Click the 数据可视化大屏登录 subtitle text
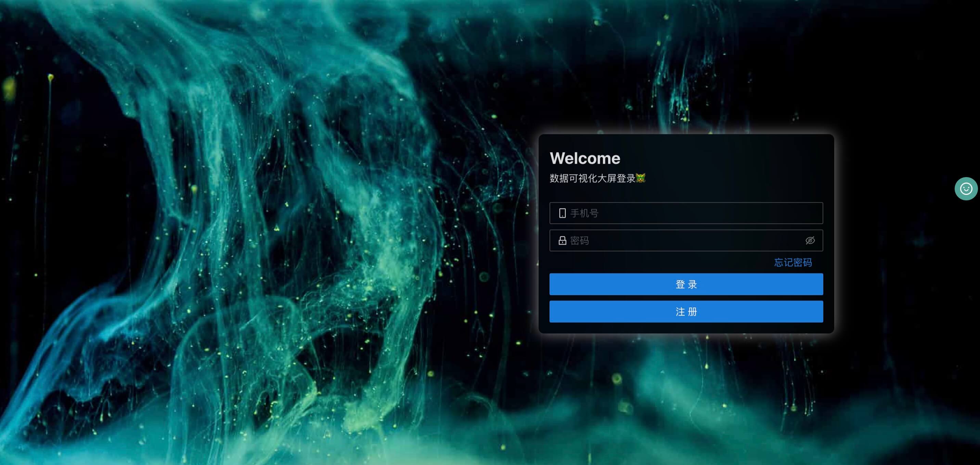The image size is (980, 465). (x=592, y=178)
